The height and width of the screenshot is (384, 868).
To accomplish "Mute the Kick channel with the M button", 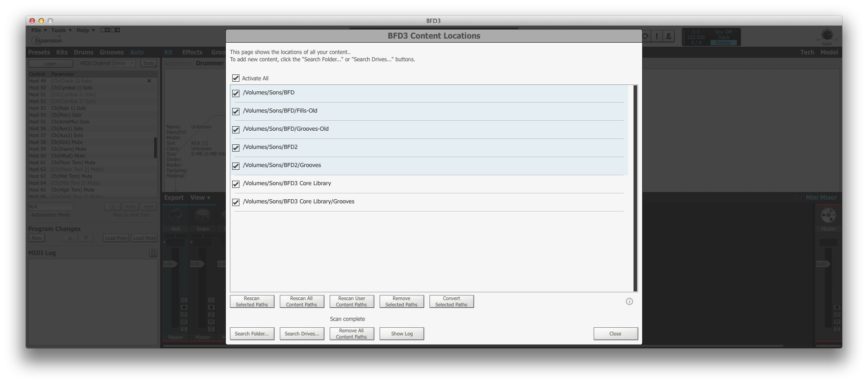I will point(184,322).
